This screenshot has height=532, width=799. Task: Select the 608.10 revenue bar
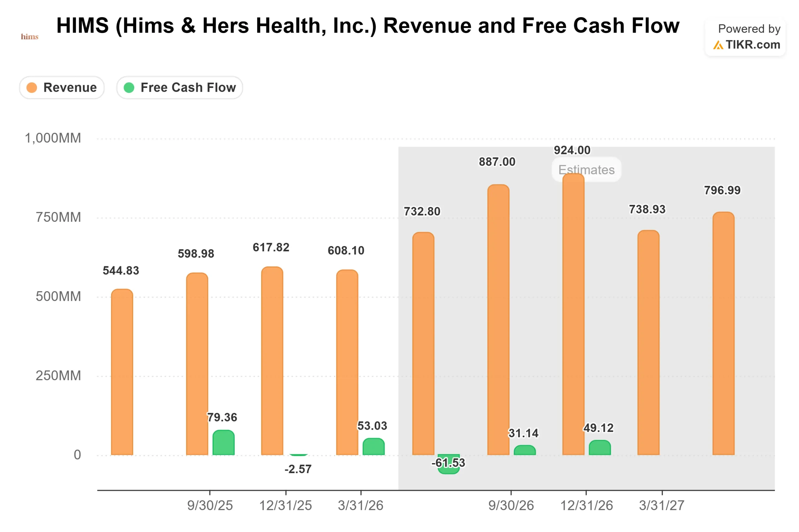(x=347, y=362)
